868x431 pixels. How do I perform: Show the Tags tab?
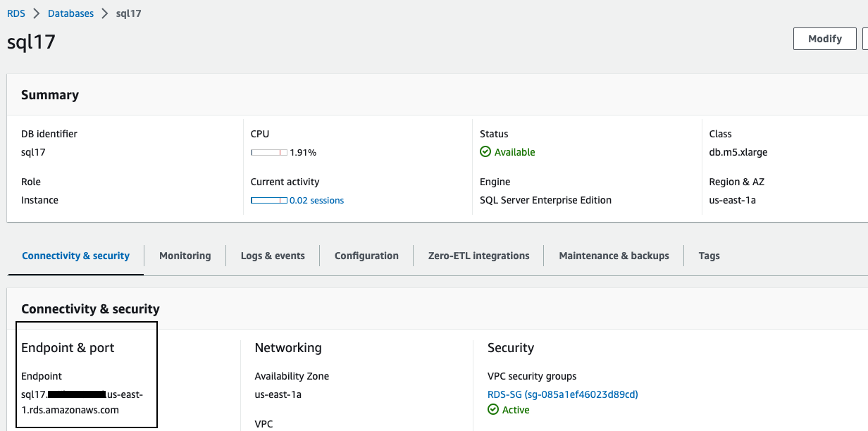[x=709, y=256]
